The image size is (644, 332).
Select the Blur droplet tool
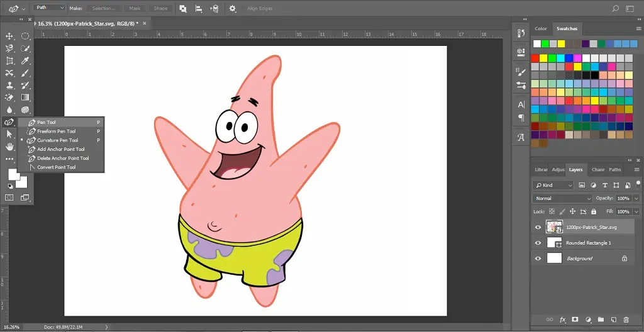pyautogui.click(x=9, y=109)
